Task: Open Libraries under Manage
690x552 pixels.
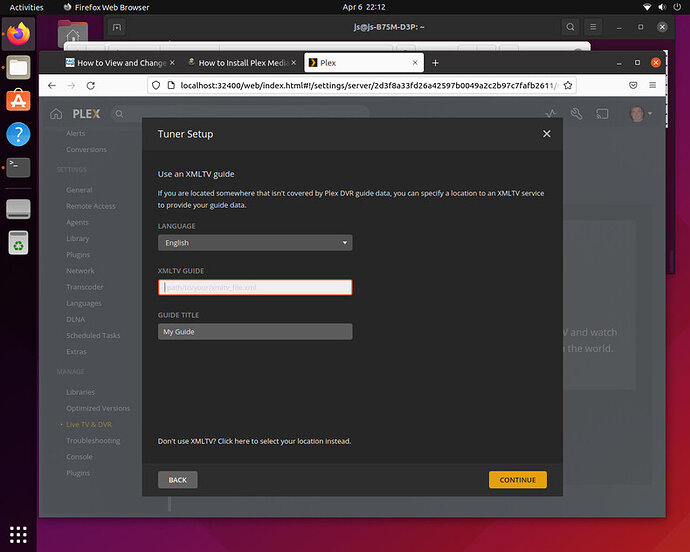Action: [81, 392]
